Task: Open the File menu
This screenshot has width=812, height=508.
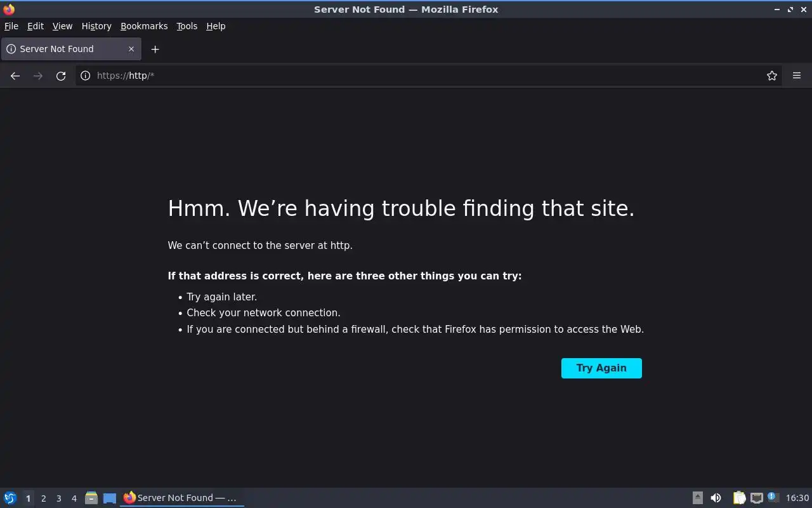Action: click(11, 26)
